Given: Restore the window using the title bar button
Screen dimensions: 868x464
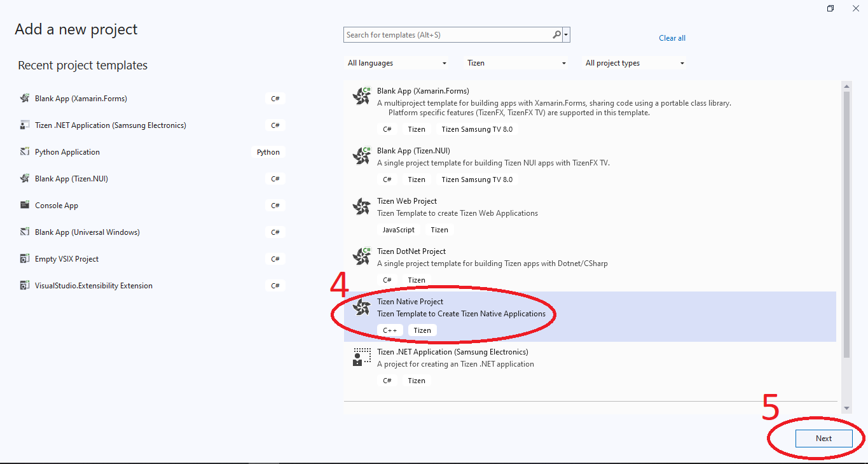Looking at the screenshot, I should 830,8.
